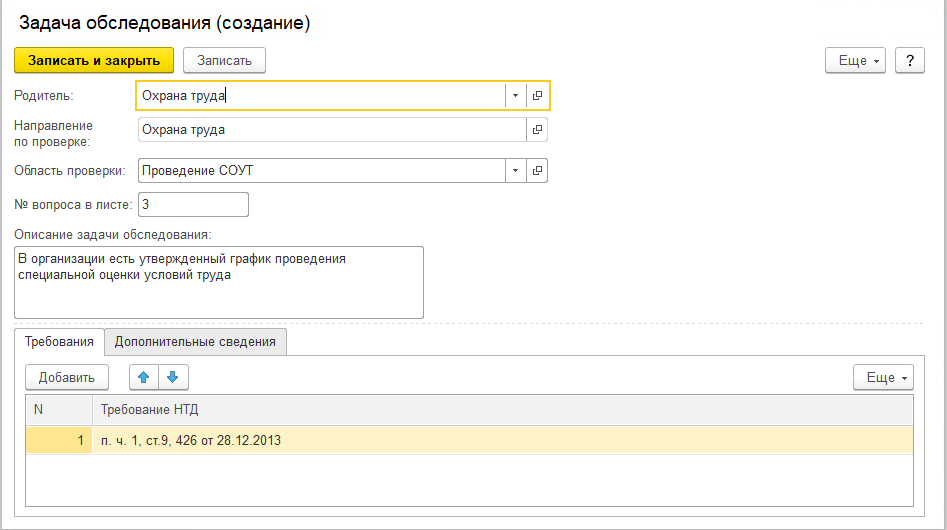Add a requirement with Добавить button
947x530 pixels.
pos(66,377)
